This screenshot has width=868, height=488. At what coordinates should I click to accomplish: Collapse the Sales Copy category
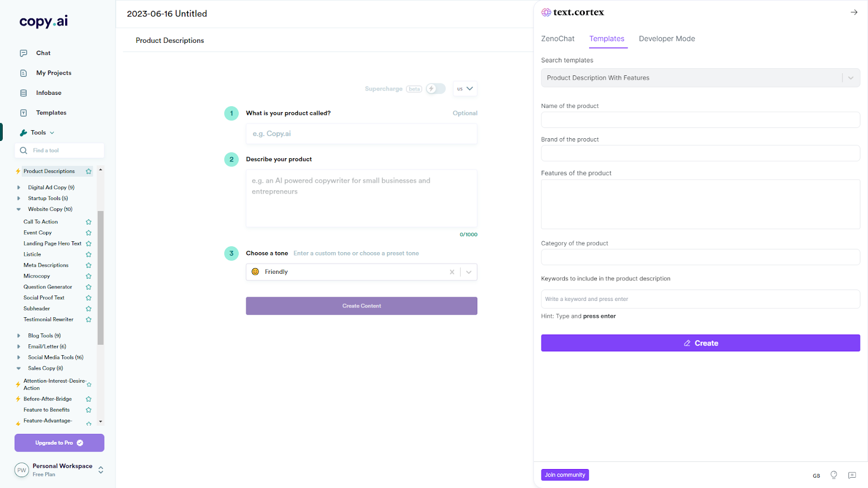pos(18,368)
